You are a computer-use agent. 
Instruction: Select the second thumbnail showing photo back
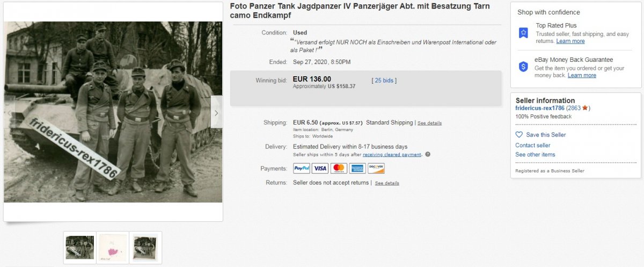tap(113, 248)
